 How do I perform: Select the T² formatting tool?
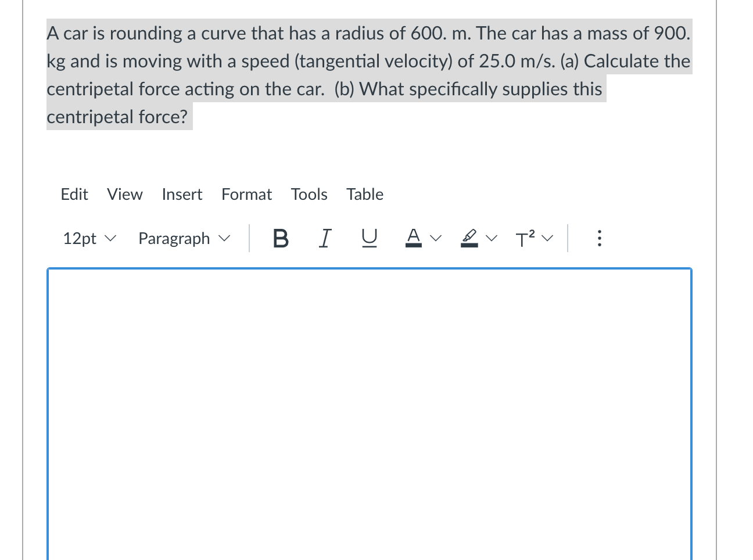[x=527, y=238]
